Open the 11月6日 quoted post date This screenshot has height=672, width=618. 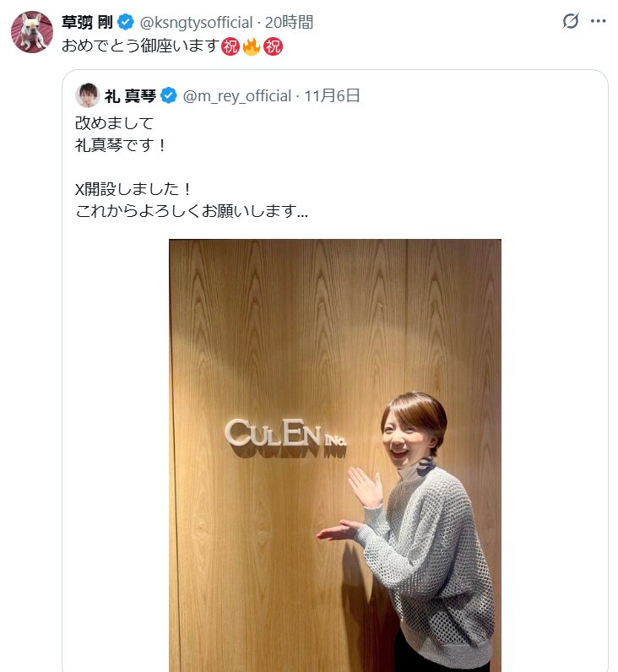pos(332,95)
